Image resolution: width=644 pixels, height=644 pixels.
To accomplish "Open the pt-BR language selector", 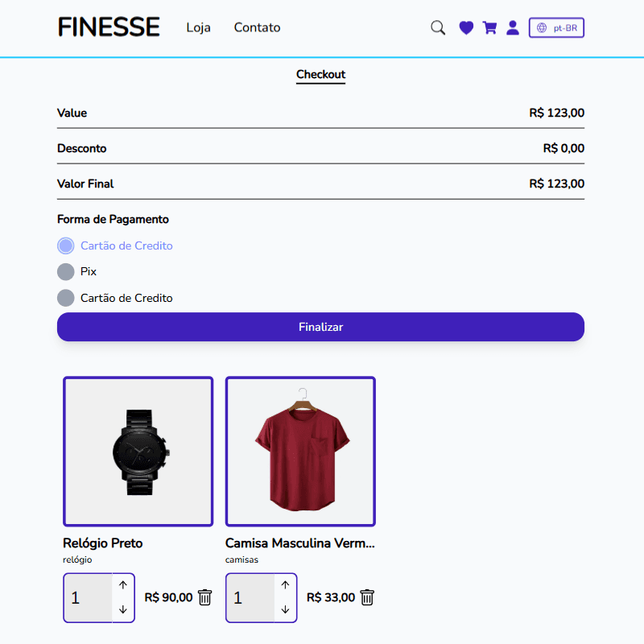I will coord(556,28).
